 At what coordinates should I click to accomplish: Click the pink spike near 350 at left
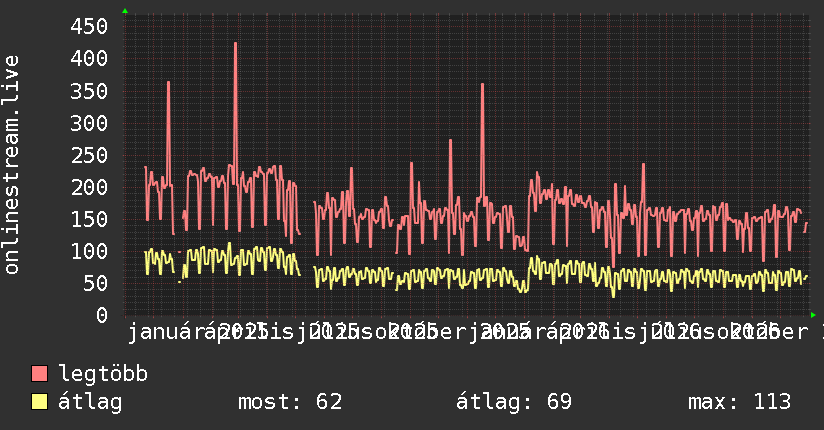click(168, 83)
